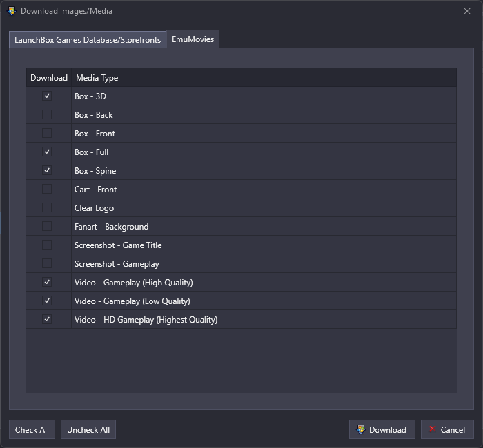Select the 'Cart - Front' row text
This screenshot has width=483, height=448.
95,190
